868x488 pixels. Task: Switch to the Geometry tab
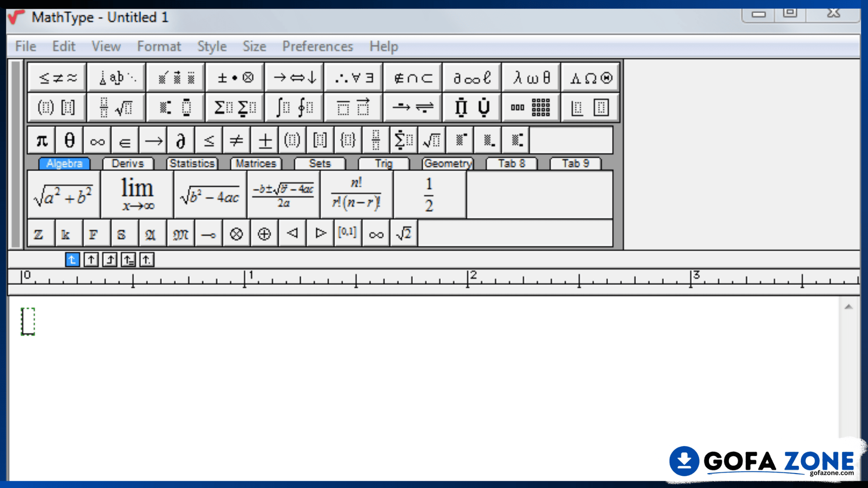point(448,164)
